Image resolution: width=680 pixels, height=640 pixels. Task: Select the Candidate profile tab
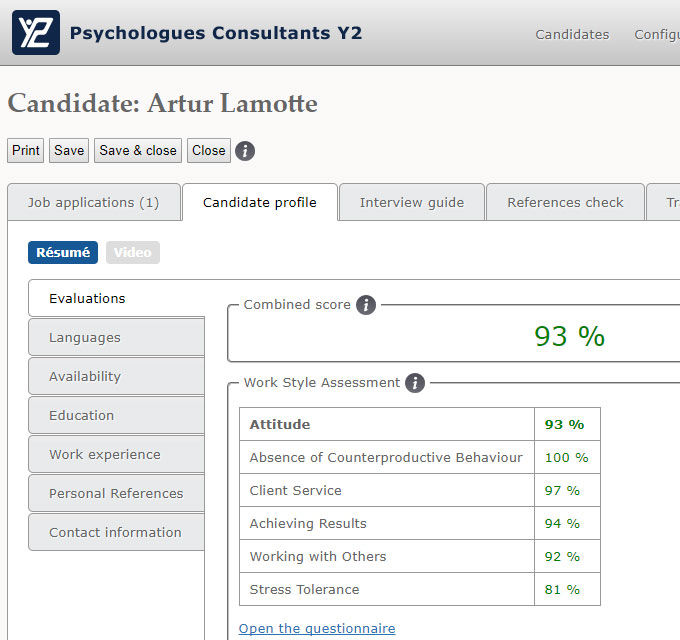(x=260, y=202)
